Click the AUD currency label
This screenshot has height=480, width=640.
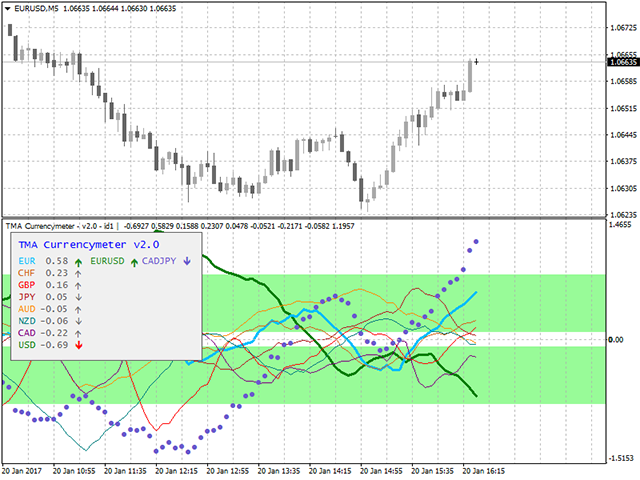27,309
